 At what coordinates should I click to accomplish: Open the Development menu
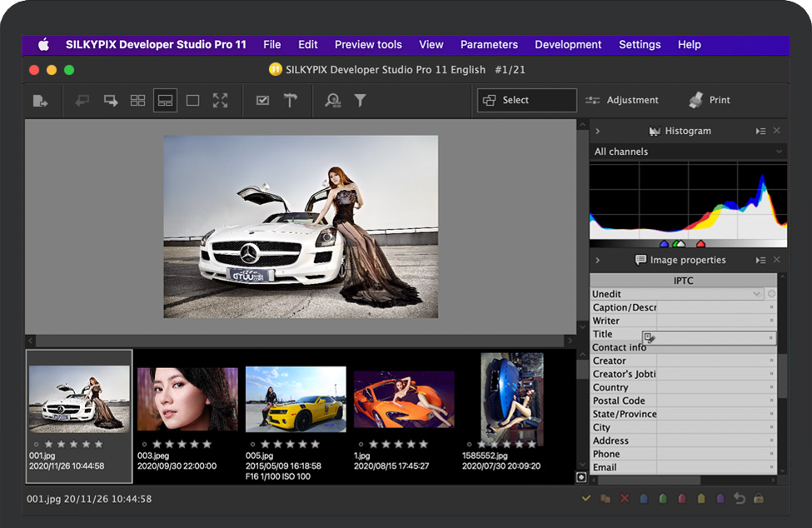568,45
